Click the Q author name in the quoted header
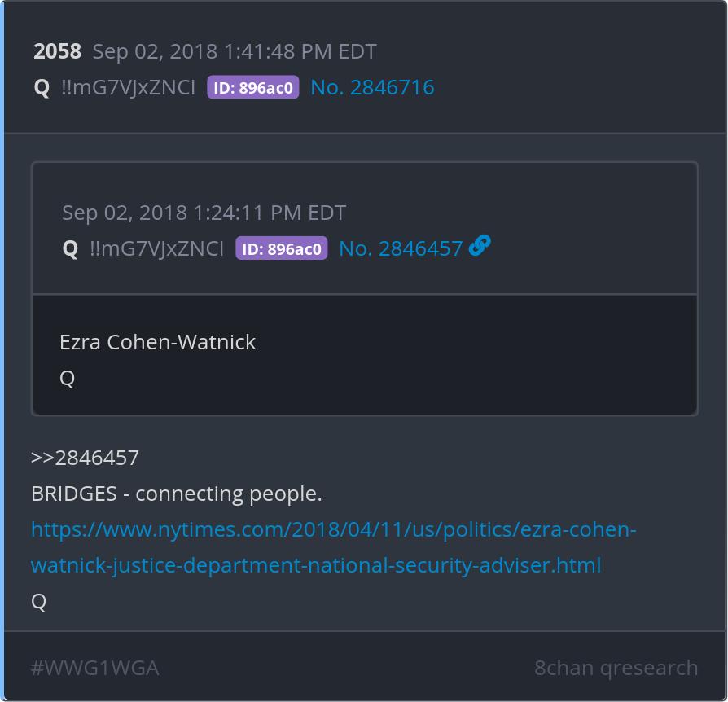Screen dimensions: 728x702 [x=70, y=248]
